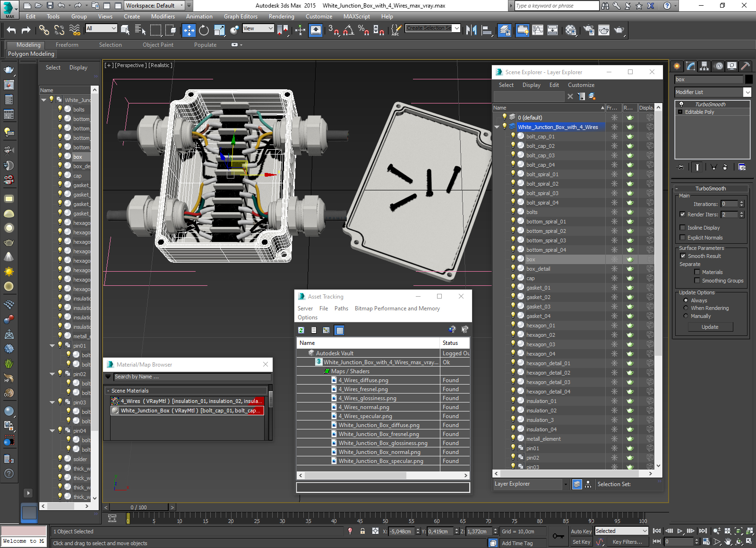Click the object color swatch next to box name

[748, 79]
